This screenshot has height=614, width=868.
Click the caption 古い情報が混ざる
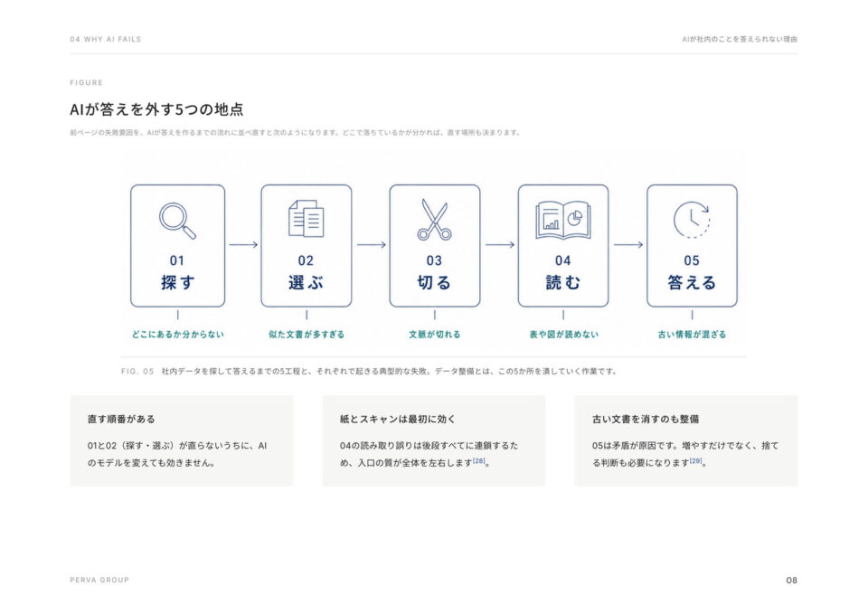[692, 335]
